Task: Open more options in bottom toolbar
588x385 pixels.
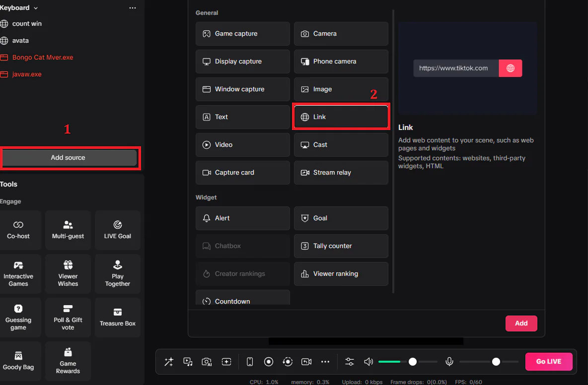Action: pyautogui.click(x=325, y=361)
